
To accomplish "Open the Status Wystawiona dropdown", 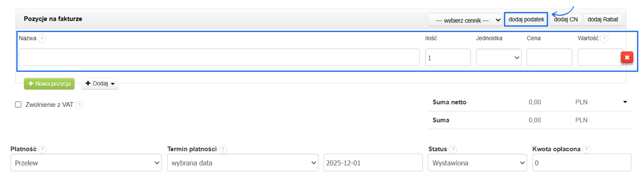I will pyautogui.click(x=477, y=163).
